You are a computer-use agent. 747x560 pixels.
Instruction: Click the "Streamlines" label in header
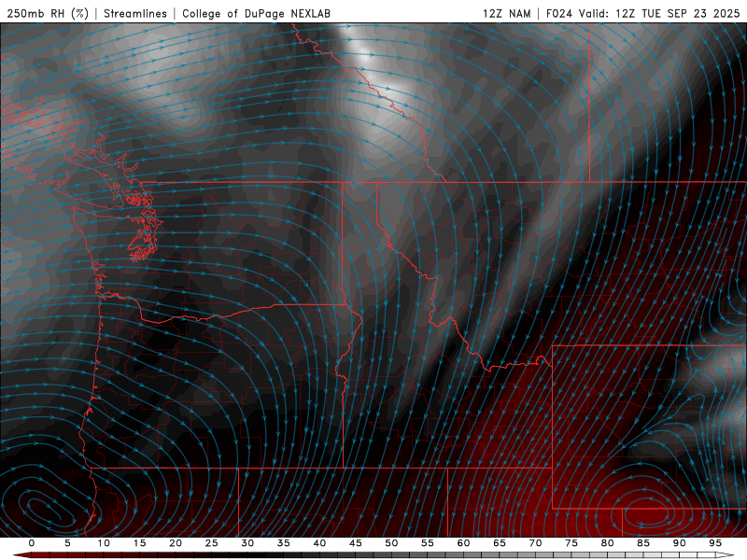pos(135,13)
